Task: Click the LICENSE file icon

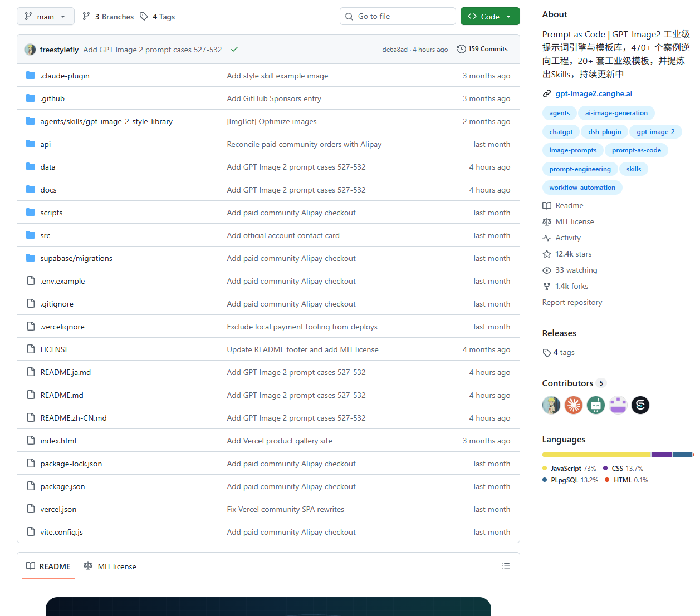Action: (x=31, y=349)
